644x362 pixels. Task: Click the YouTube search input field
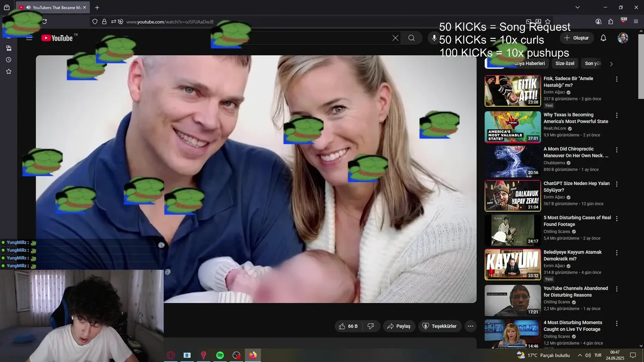(x=322, y=38)
